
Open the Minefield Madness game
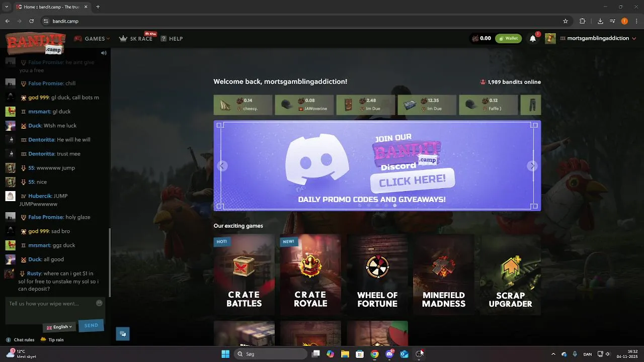444,274
